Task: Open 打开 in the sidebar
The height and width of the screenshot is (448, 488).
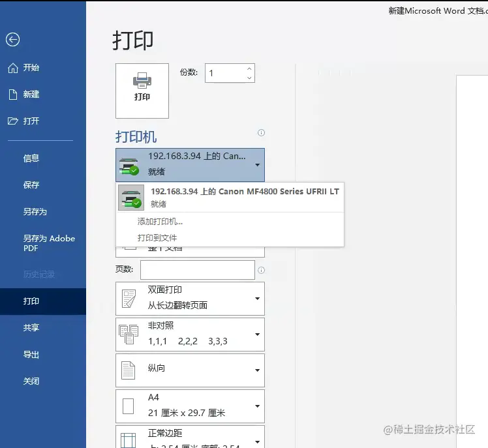Action: [31, 121]
